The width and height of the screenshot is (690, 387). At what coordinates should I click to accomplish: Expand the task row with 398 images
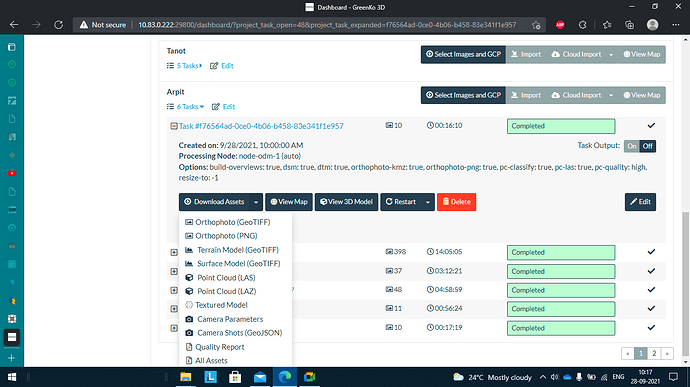(x=174, y=253)
